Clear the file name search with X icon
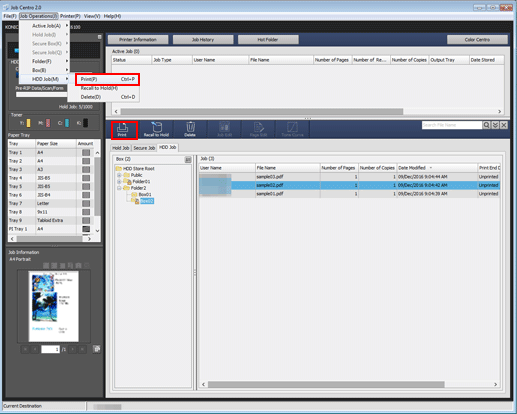This screenshot has height=414, width=517. tap(504, 125)
